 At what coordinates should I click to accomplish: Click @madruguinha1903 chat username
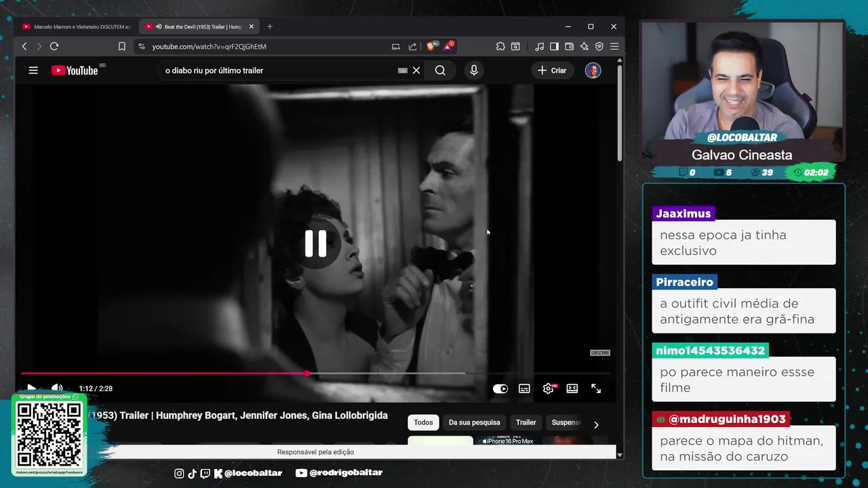pyautogui.click(x=721, y=419)
